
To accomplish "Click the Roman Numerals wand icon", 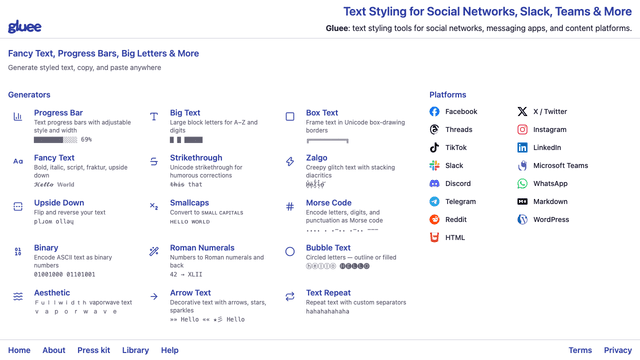I will click(154, 251).
